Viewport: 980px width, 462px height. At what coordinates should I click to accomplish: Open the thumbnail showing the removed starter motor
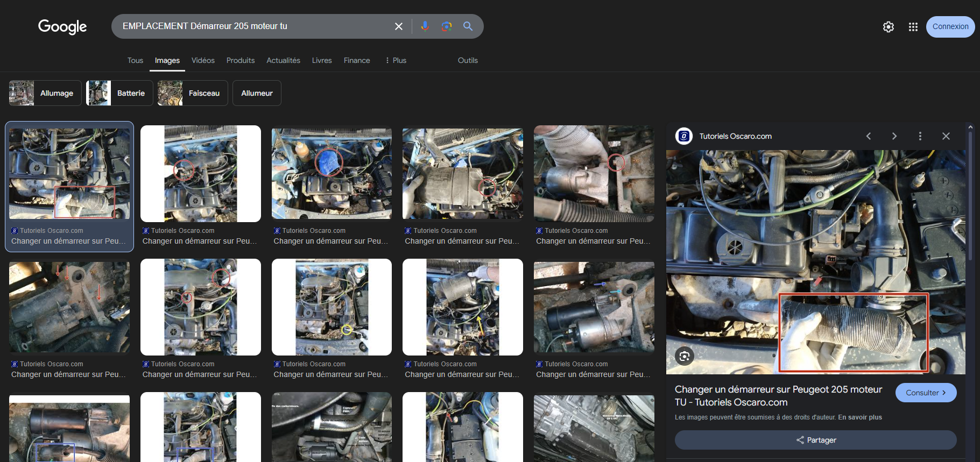(594, 307)
